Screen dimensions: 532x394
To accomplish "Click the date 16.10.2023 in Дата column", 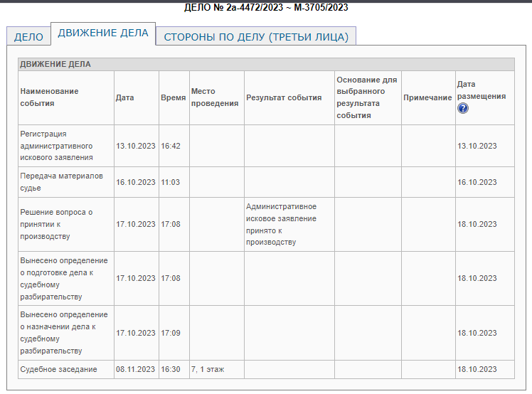I will click(x=135, y=182).
